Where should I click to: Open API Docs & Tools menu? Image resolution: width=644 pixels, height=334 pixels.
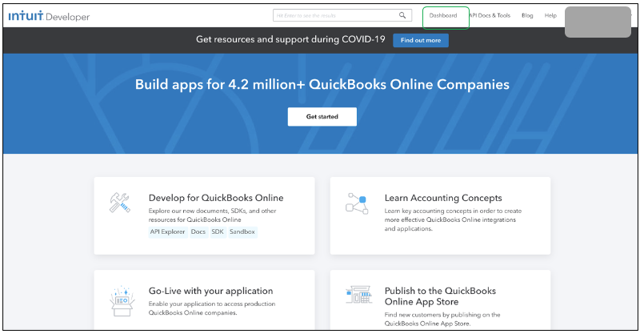tap(490, 15)
